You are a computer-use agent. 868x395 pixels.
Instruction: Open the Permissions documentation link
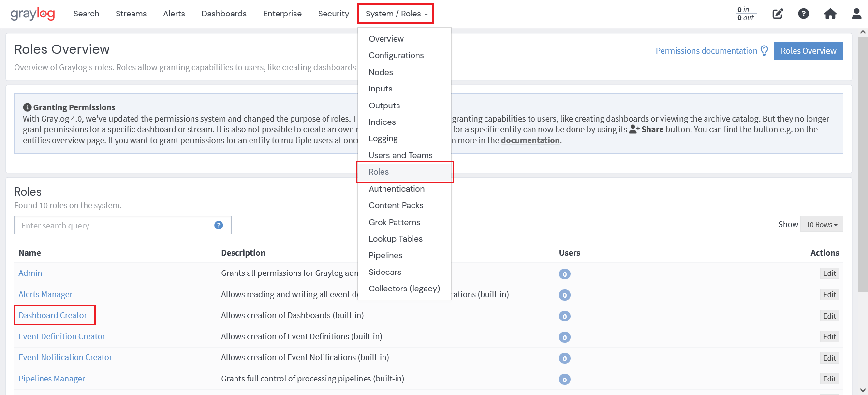[706, 51]
